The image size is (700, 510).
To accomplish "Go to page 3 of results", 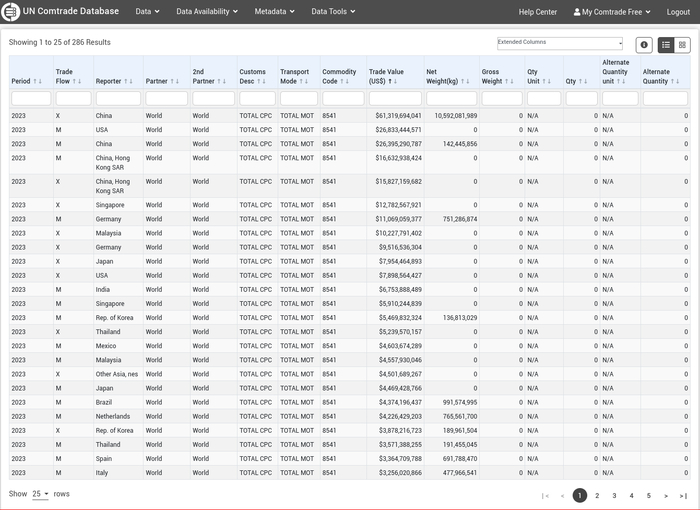I will [x=614, y=495].
